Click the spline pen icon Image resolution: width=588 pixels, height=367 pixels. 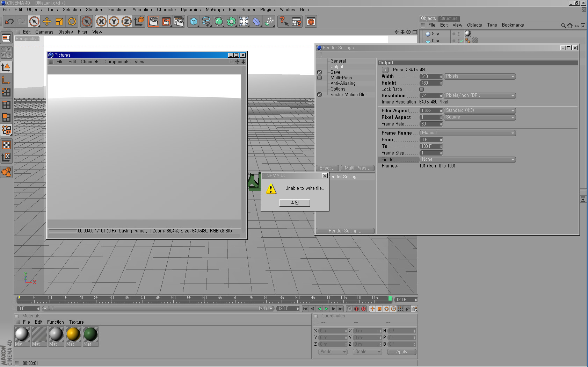pos(206,22)
